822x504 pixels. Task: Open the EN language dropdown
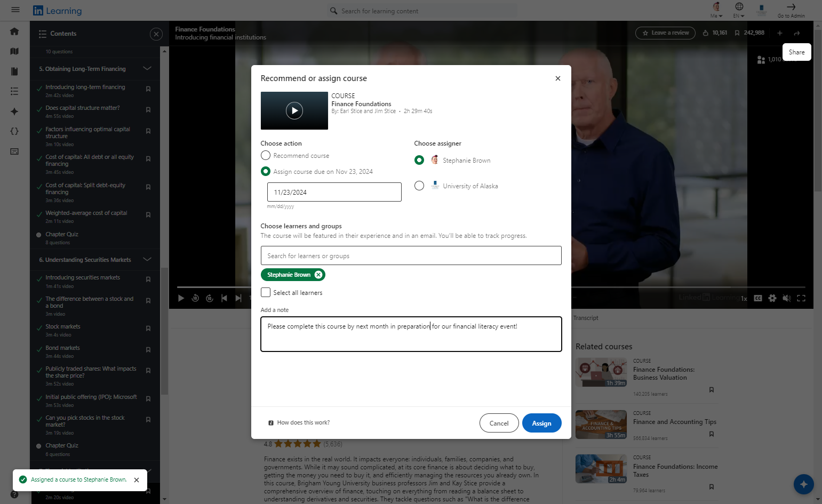point(739,10)
